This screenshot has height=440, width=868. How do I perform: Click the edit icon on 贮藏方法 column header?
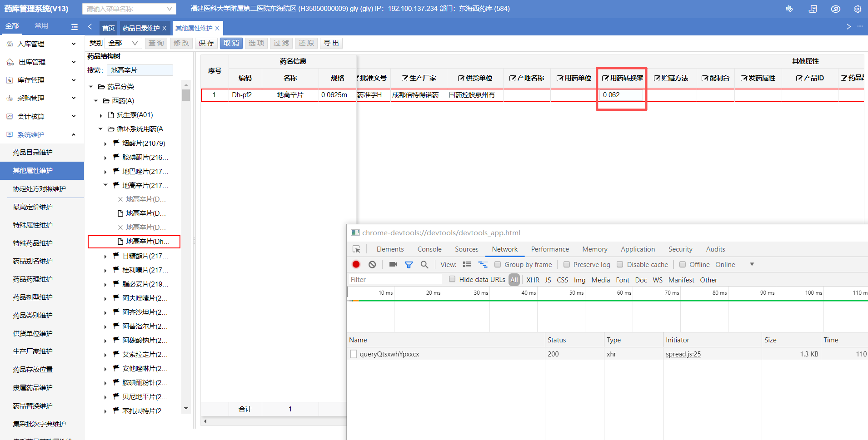[657, 78]
